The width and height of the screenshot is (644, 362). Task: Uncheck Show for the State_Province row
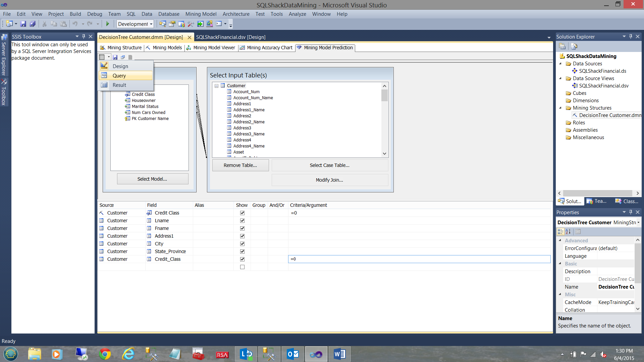pos(242,251)
